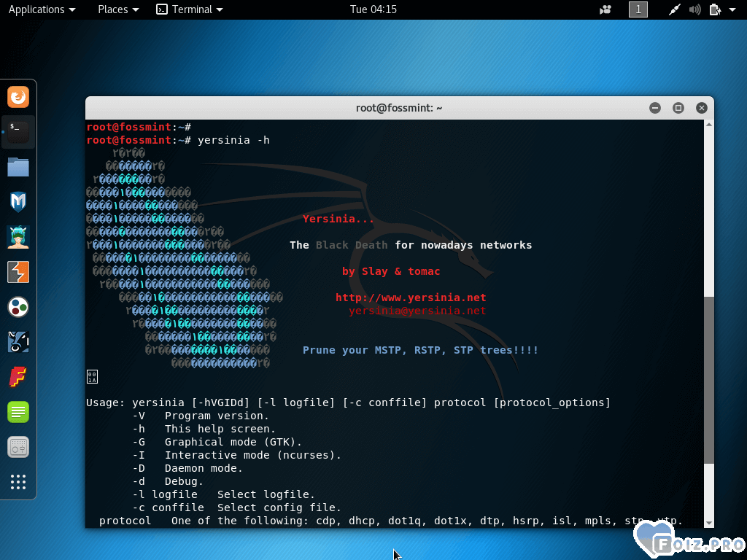Image resolution: width=747 pixels, height=560 pixels.
Task: Launch Firefox from the dock
Action: tap(18, 96)
